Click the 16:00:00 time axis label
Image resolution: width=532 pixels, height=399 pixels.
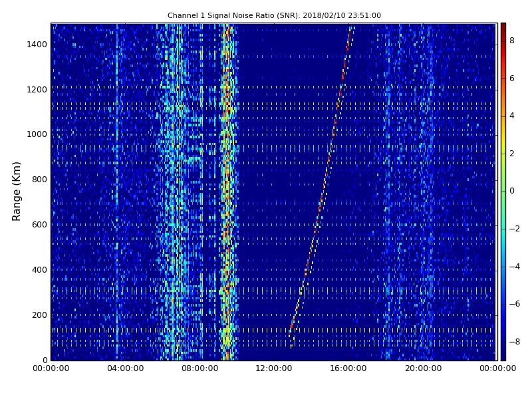tap(348, 368)
